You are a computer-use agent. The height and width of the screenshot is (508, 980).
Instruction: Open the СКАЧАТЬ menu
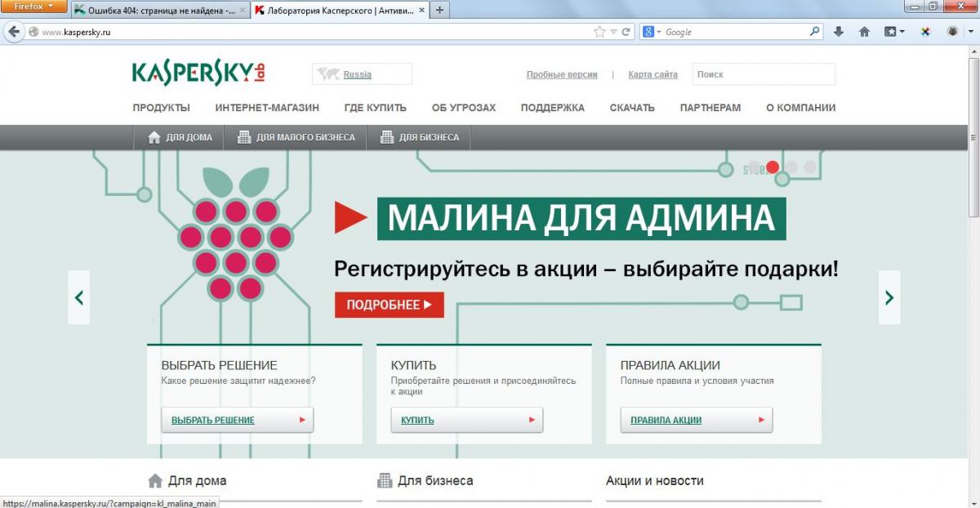coord(632,108)
